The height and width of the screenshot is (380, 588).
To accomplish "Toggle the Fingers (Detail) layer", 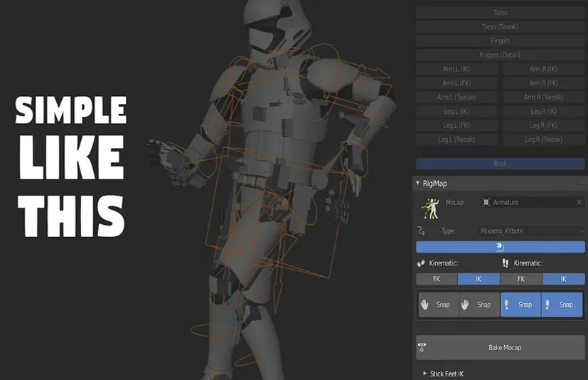I will [501, 55].
